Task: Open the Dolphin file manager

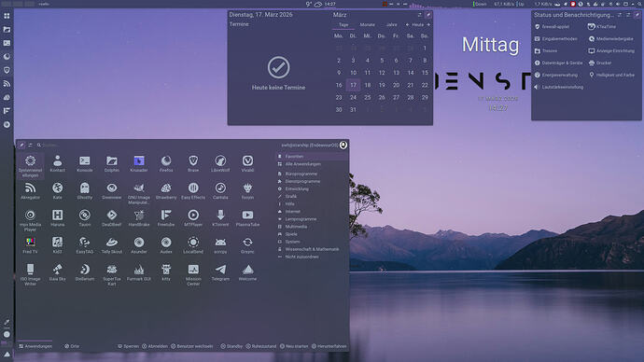Action: coord(112,163)
